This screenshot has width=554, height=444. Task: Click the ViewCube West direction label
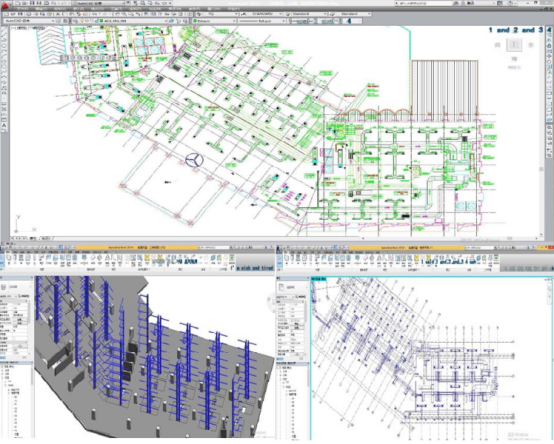pyautogui.click(x=497, y=45)
